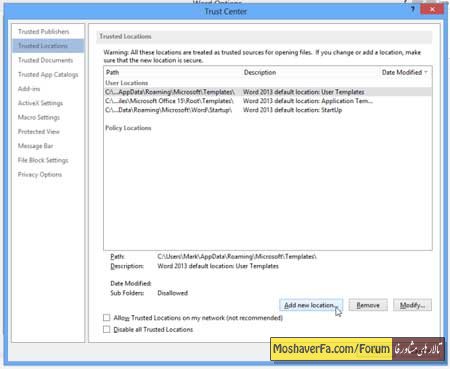Screen dimensions: 450x369
Task: Click the Policy Locations group heading
Action: tap(128, 128)
